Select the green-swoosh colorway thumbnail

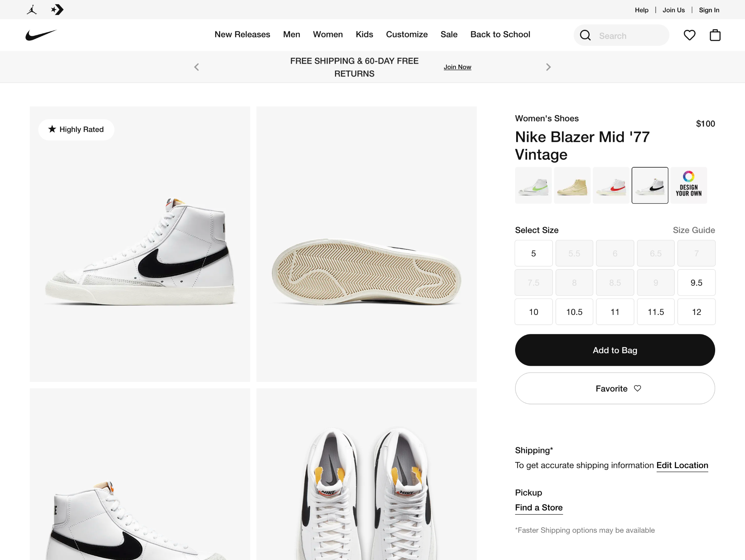point(533,185)
